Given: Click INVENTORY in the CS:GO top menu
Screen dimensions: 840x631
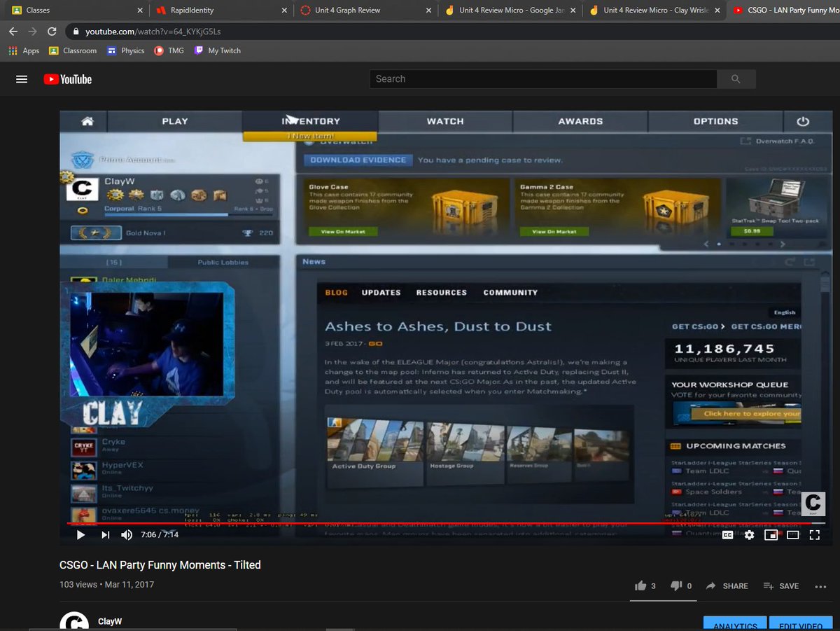Looking at the screenshot, I should point(311,121).
